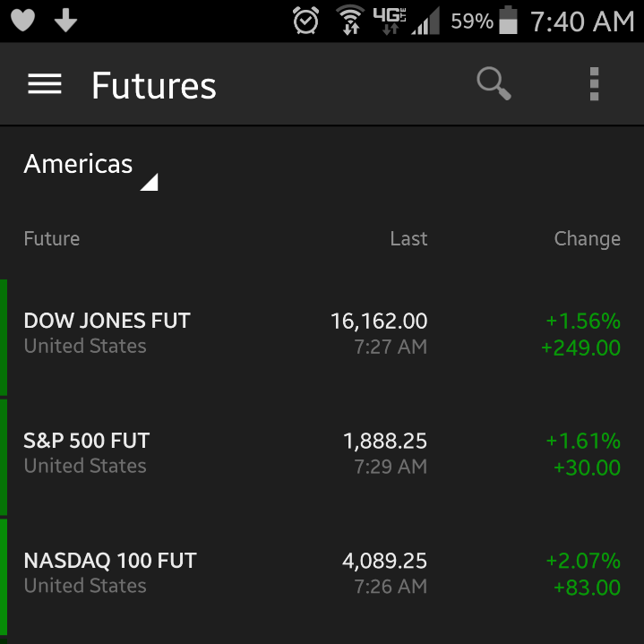
Task: Tap the alarm clock status icon
Action: 305,20
